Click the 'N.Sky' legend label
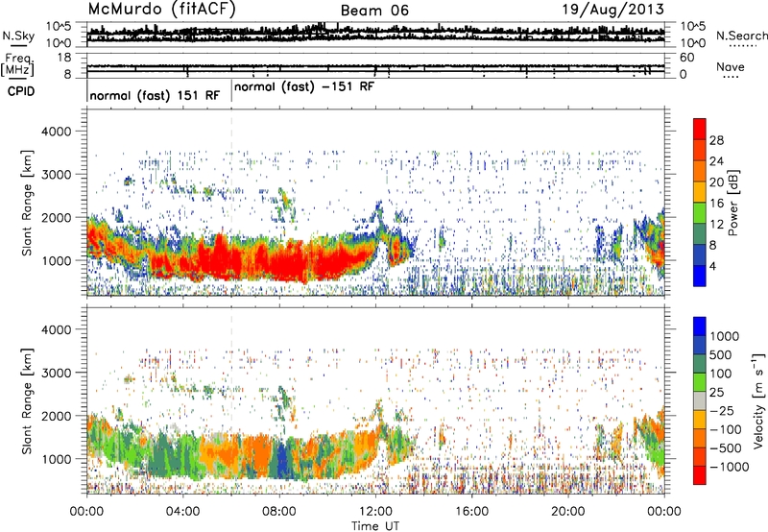768x532 pixels. click(18, 36)
